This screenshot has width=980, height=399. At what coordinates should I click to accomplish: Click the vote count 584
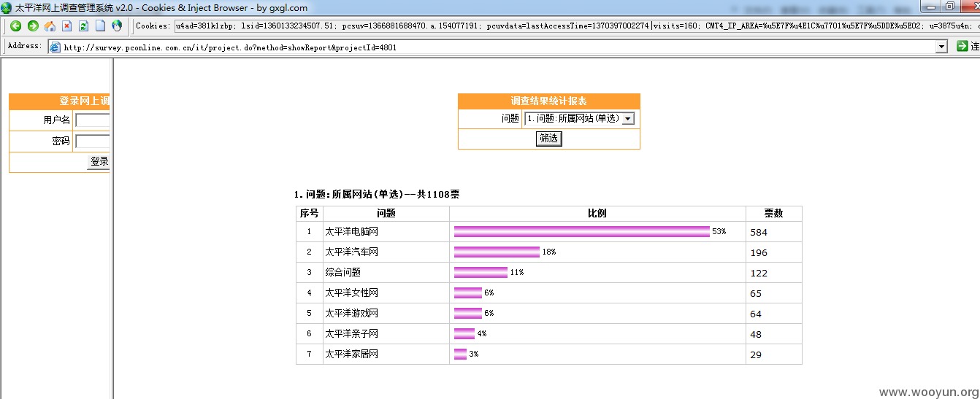click(x=759, y=233)
